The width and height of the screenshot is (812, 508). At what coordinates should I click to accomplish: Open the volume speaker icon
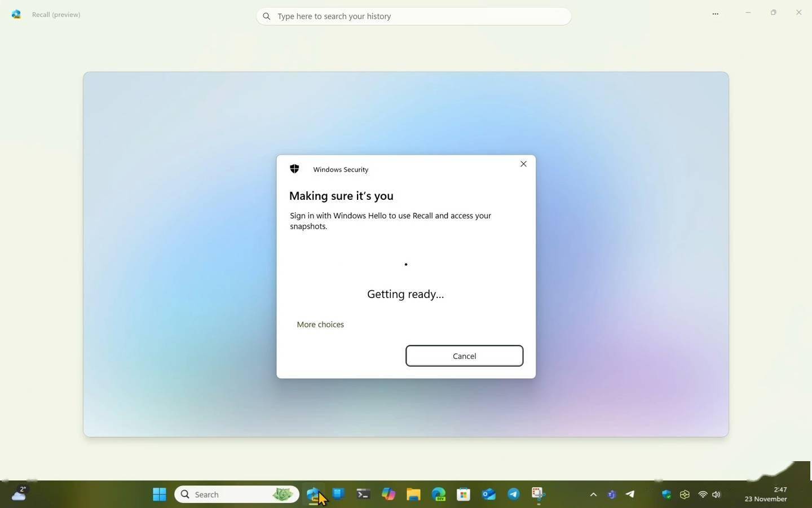pos(716,494)
